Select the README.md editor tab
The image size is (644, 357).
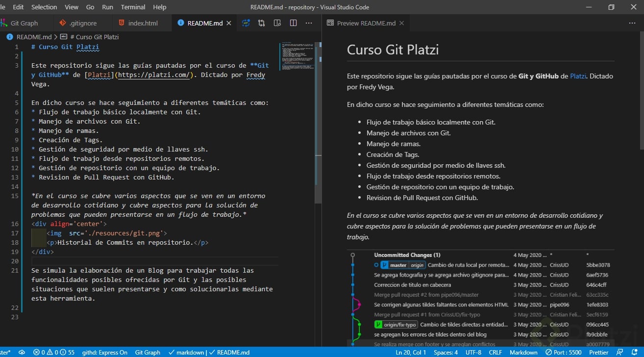tap(204, 23)
